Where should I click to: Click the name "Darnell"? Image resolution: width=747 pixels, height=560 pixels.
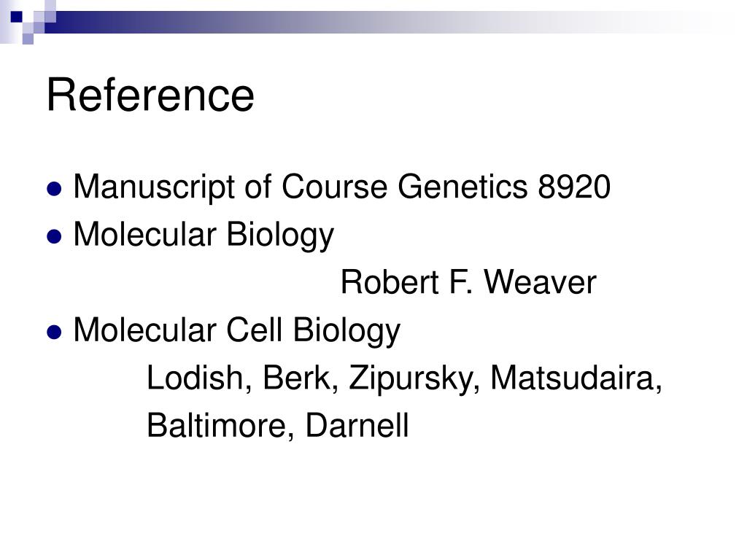coord(357,425)
